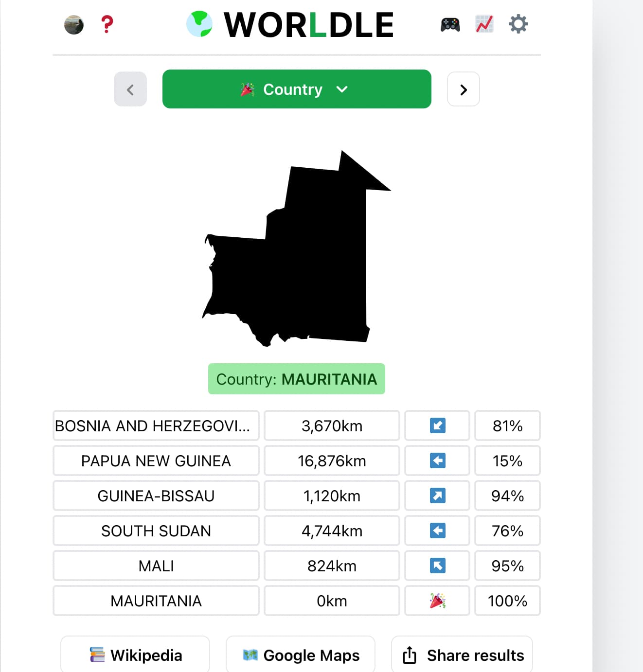643x672 pixels.
Task: Click the 16,876km distance cell
Action: [x=332, y=461]
